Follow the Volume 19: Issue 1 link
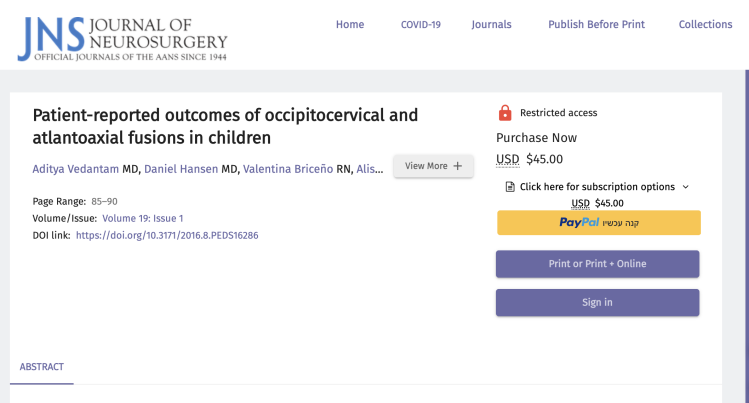 [x=142, y=218]
